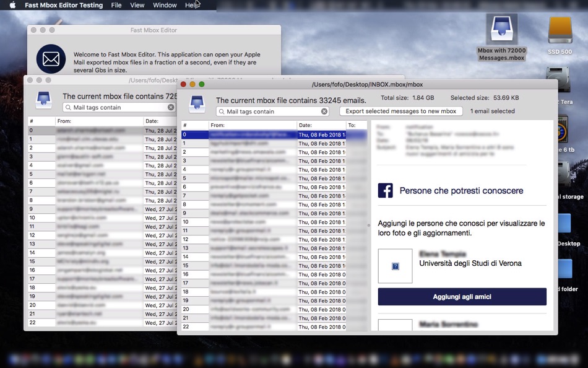This screenshot has width=588, height=368.
Task: Sort by Date column in INBOX window
Action: tap(321, 125)
